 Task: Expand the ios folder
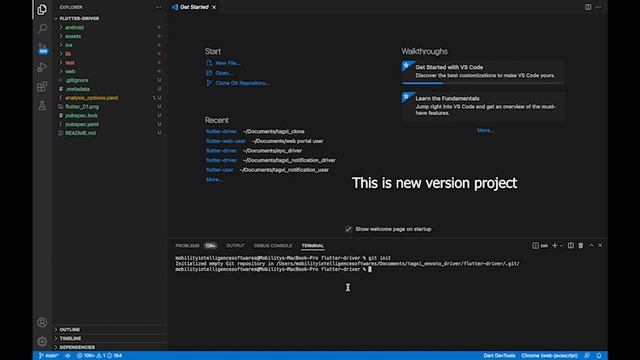click(x=60, y=45)
